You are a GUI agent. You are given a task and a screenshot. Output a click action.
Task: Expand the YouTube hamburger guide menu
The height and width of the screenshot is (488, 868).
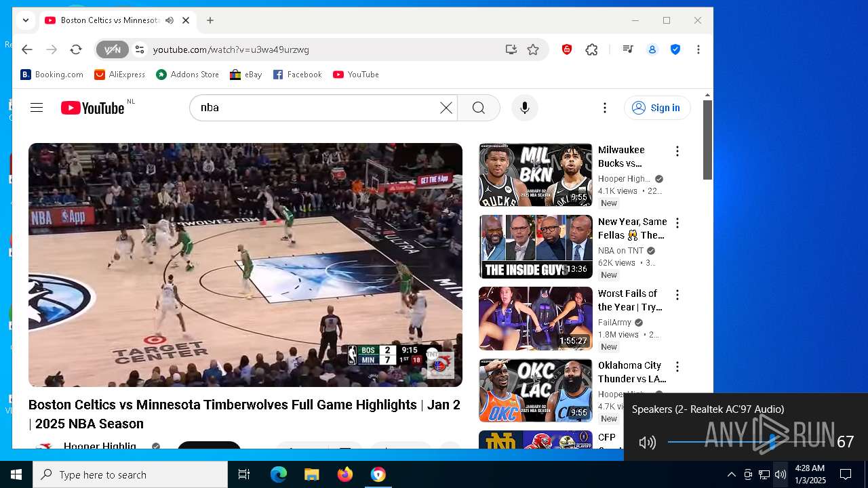pos(37,108)
